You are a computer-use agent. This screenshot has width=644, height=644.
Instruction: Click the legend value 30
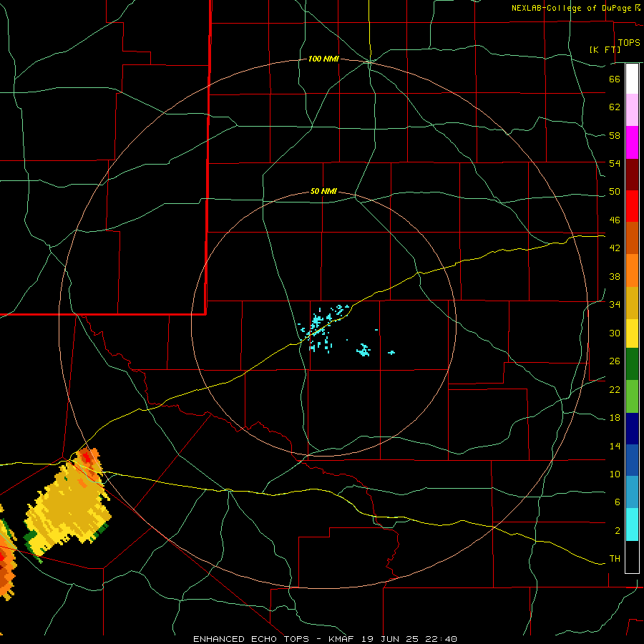615,333
